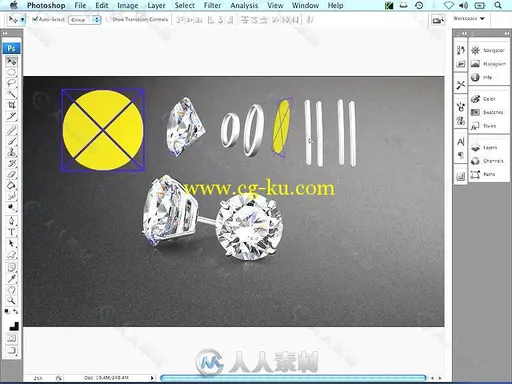Reset to default foreground and background colors

point(7,311)
